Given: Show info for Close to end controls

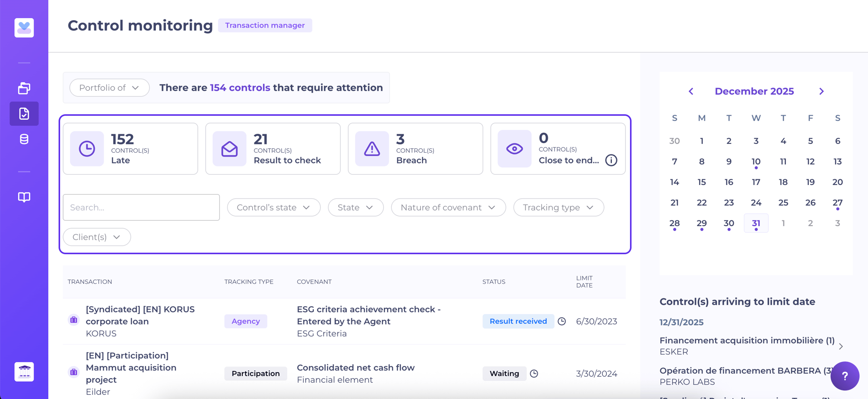Looking at the screenshot, I should [x=611, y=160].
